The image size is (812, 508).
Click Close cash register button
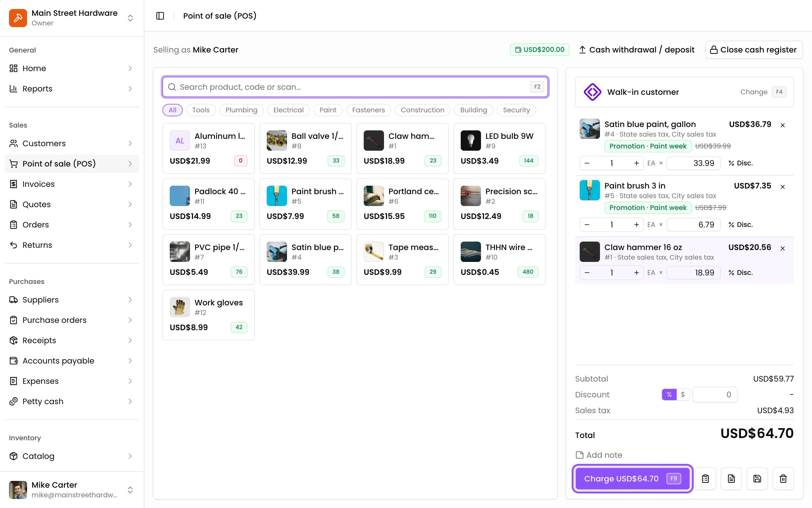click(754, 50)
